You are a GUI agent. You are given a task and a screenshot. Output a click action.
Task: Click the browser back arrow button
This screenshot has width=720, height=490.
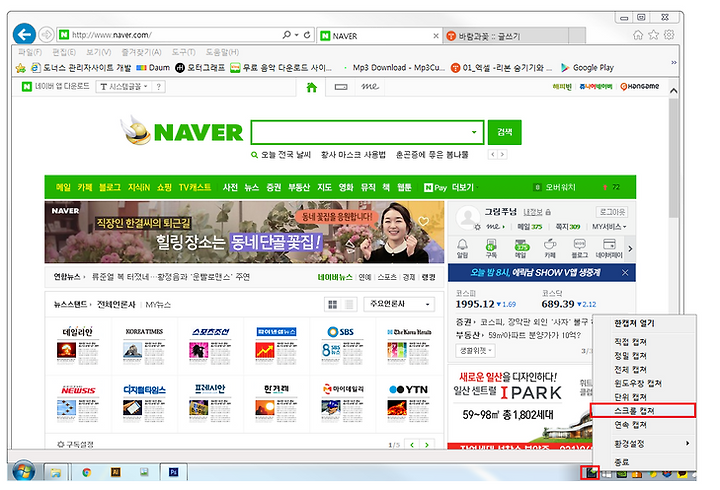(24, 34)
